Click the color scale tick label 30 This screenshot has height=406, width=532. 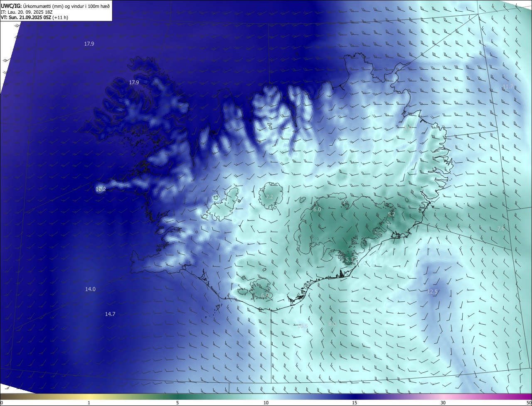coord(443,403)
